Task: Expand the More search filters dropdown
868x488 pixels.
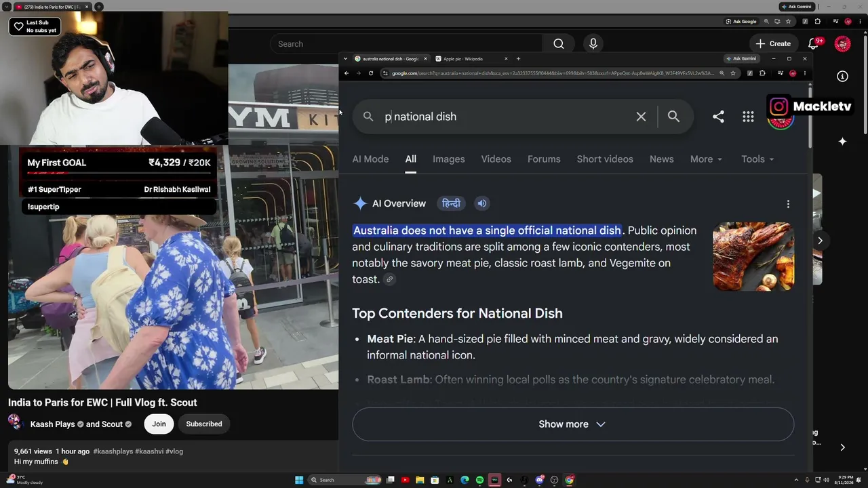Action: [x=706, y=159]
